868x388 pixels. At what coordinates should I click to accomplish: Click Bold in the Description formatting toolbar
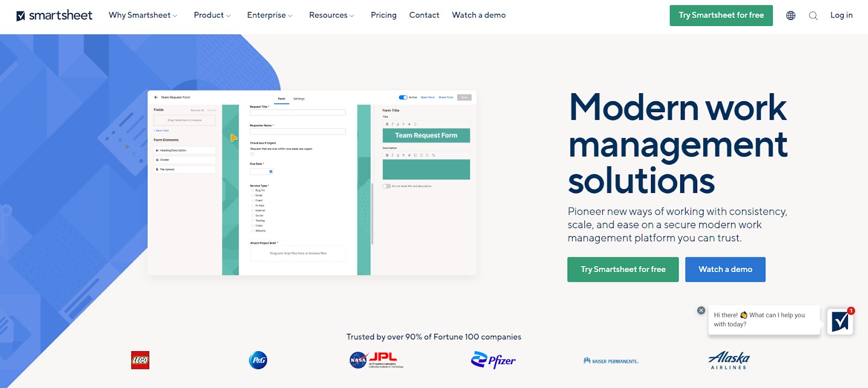387,155
